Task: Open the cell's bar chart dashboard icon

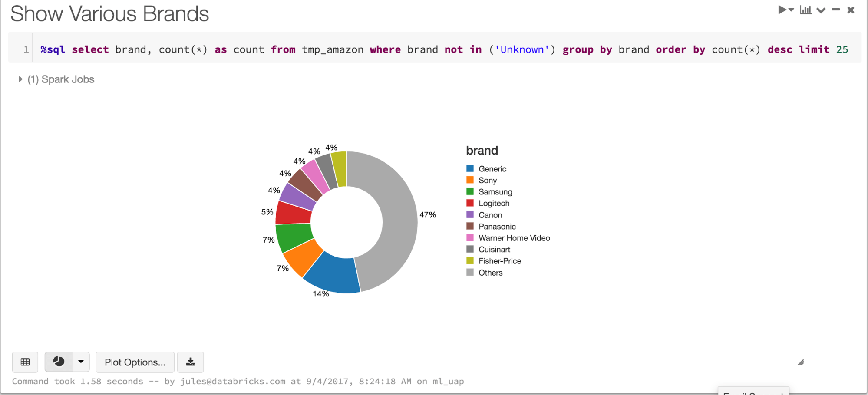Action: tap(806, 10)
